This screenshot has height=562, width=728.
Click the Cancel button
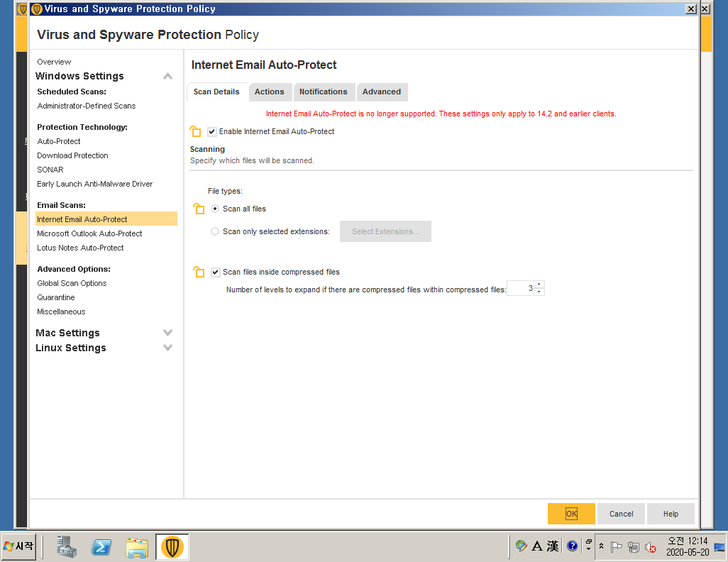(622, 514)
